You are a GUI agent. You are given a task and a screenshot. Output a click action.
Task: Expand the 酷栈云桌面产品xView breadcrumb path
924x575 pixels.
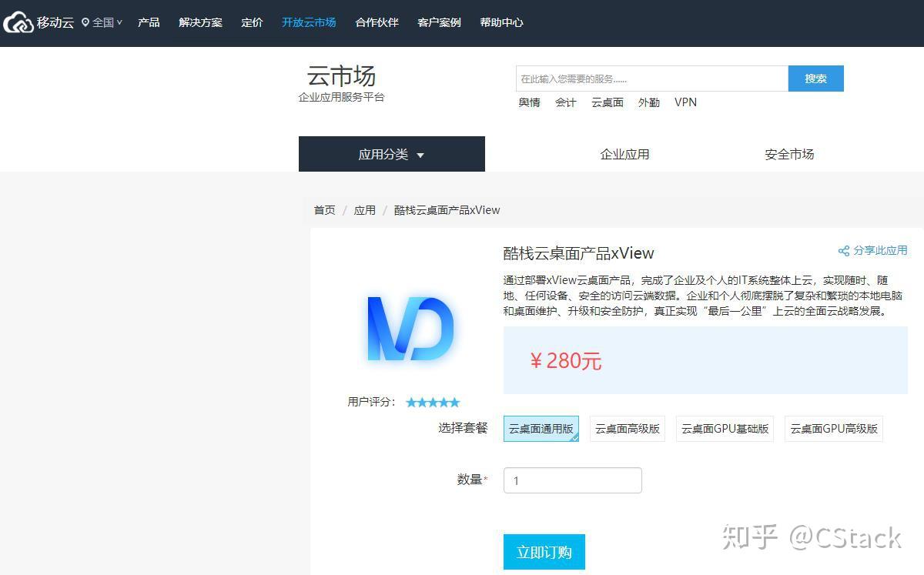(447, 209)
